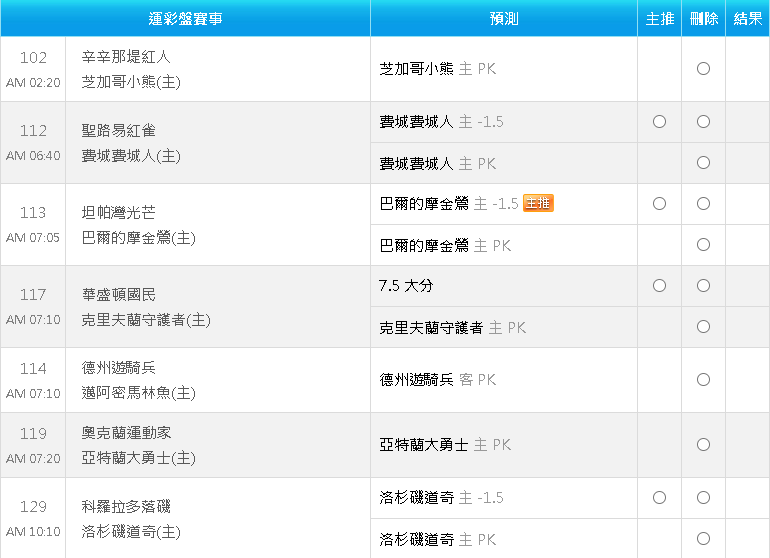Click the 結果 column header

[747, 19]
